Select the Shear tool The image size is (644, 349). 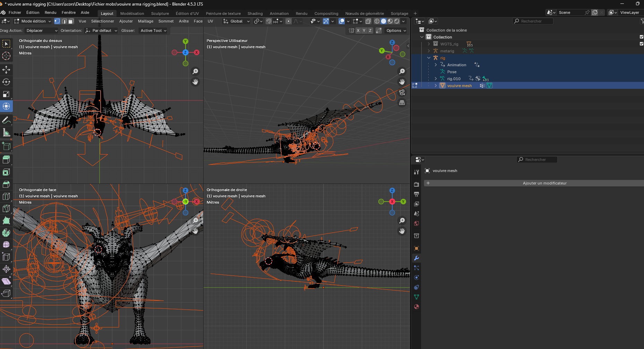click(6, 281)
